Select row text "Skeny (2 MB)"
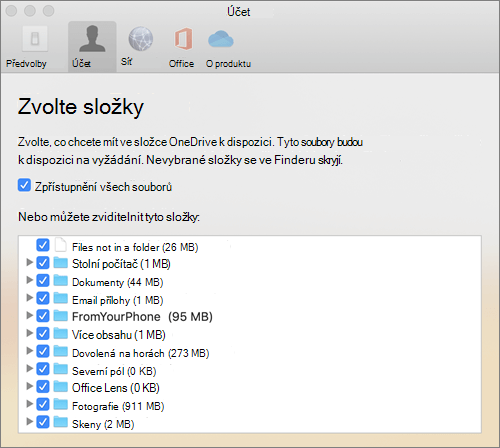 click(x=103, y=424)
